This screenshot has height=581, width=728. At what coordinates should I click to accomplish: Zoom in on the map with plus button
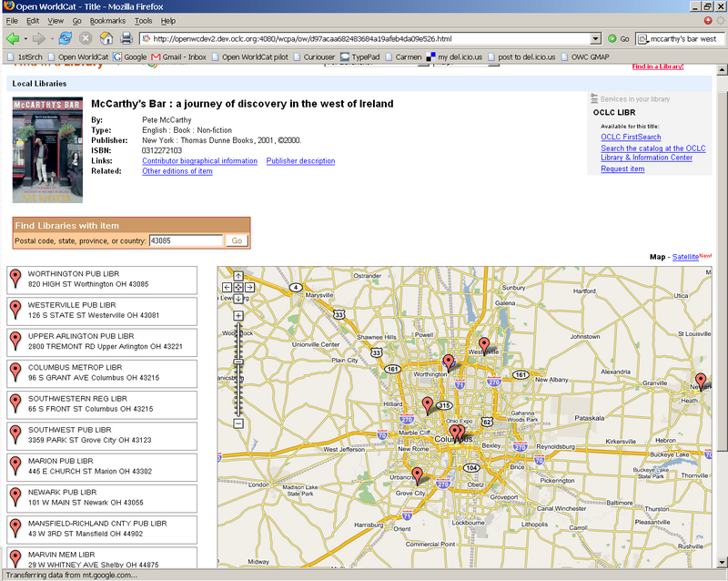point(238,316)
